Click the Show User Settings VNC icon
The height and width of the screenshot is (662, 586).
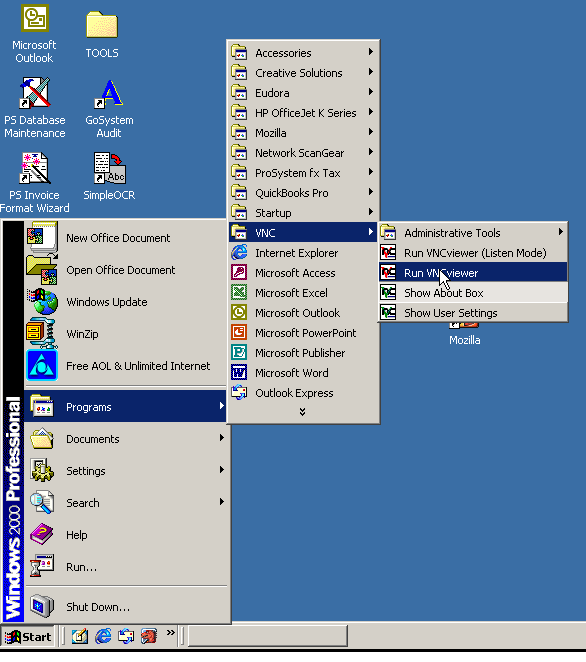[388, 312]
